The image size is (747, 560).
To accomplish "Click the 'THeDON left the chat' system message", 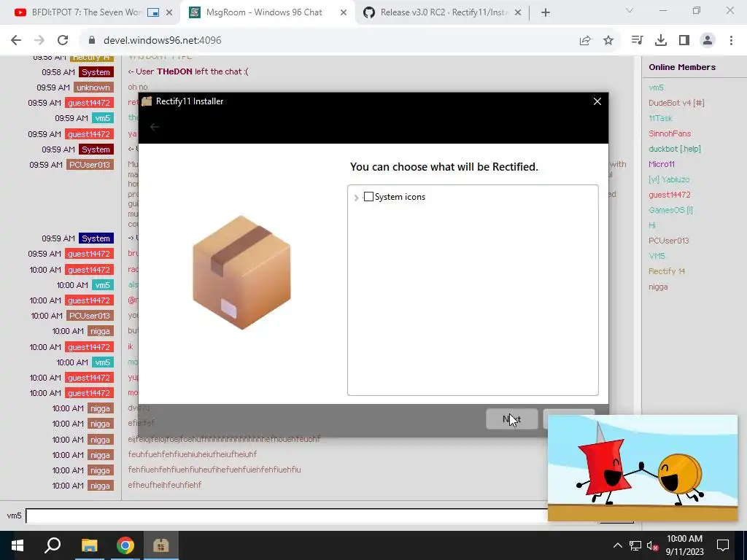I will click(x=188, y=71).
